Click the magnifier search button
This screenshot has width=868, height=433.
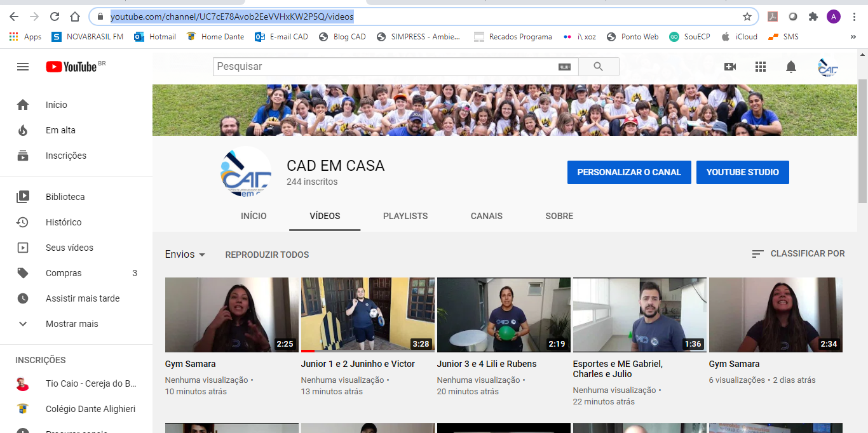598,66
